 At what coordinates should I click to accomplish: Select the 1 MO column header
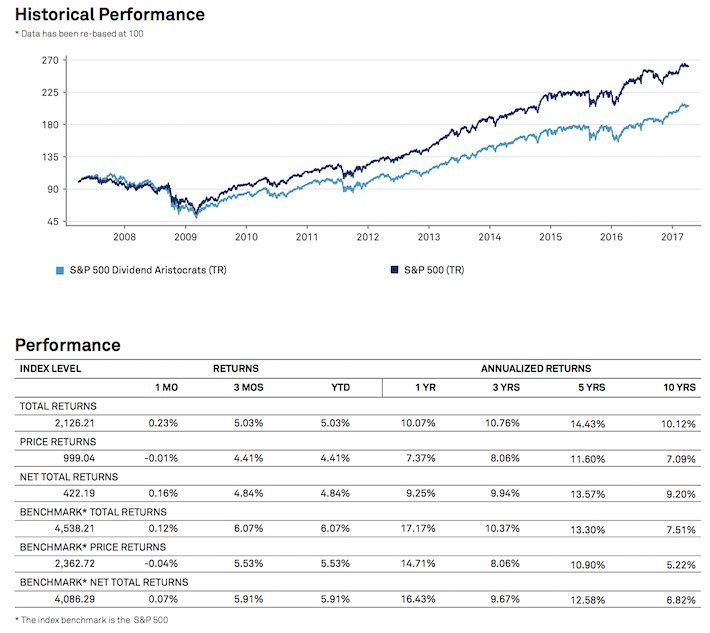(x=164, y=387)
